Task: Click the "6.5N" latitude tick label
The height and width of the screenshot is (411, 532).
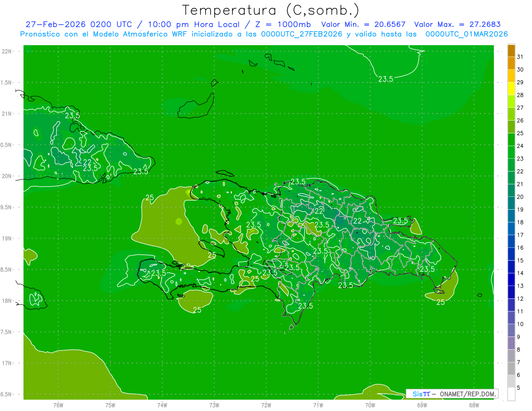Action: point(6,395)
